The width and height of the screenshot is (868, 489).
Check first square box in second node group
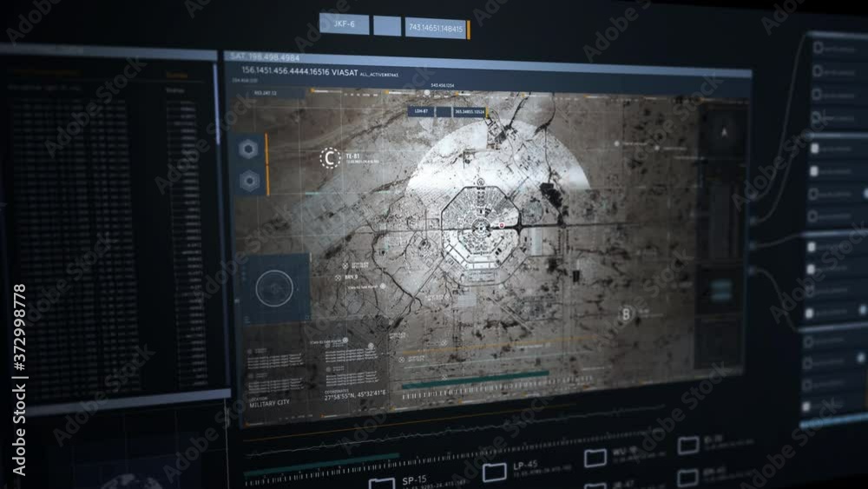tap(814, 149)
